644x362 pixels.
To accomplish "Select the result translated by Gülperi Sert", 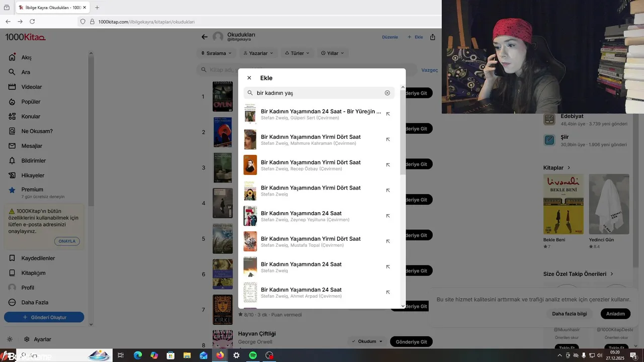I will click(x=319, y=114).
